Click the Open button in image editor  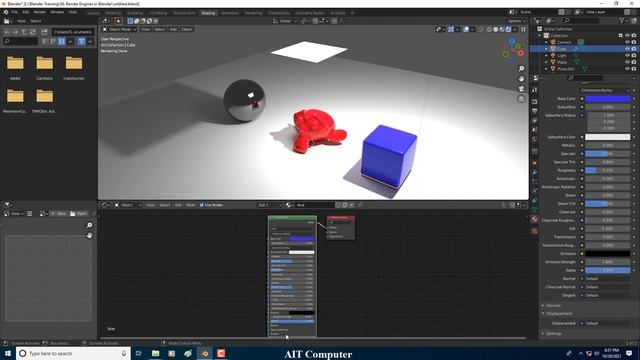click(x=78, y=213)
